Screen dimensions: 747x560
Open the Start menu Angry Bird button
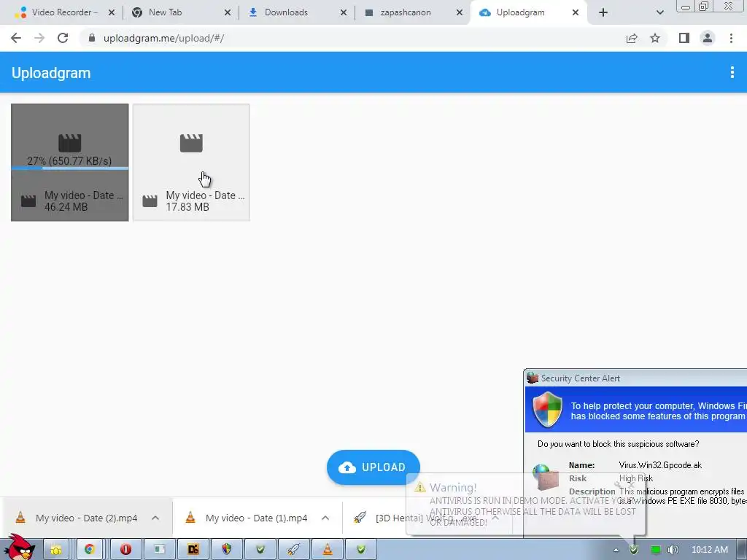19,548
